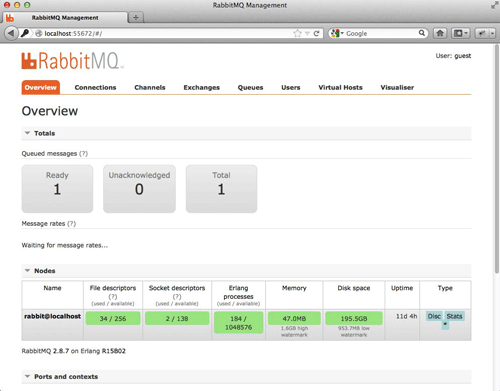
Task: Click the Memory column header
Action: point(294,288)
